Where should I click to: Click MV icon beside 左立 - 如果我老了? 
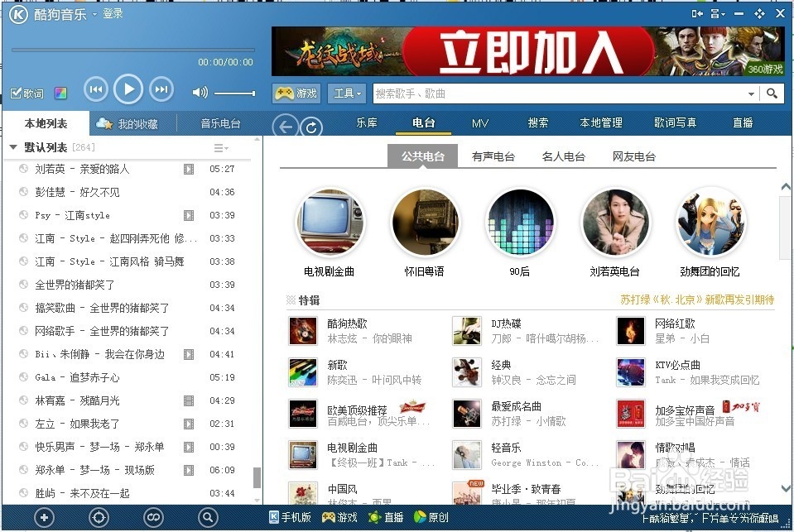click(189, 424)
